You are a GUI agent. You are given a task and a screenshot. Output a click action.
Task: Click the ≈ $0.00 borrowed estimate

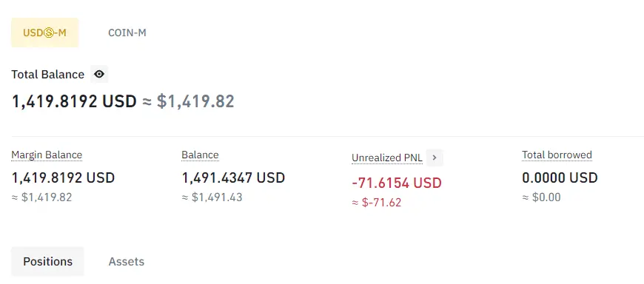pos(541,197)
